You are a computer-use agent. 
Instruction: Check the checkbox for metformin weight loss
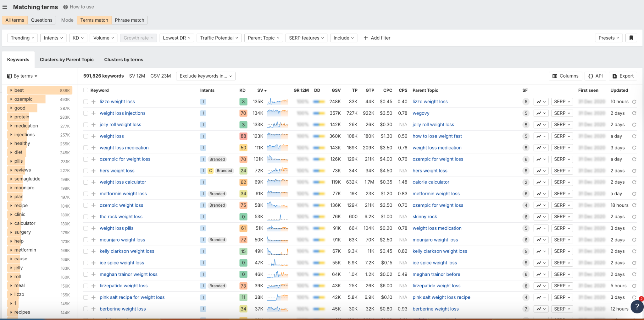[86, 193]
